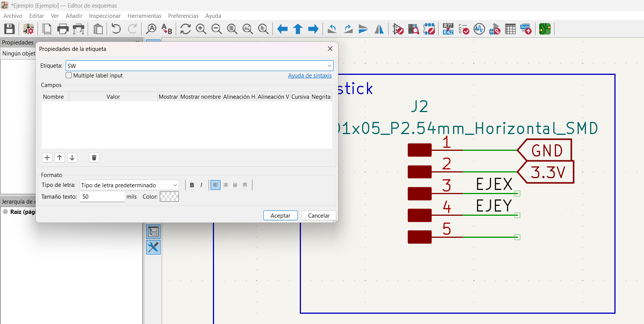Screen dimensions: 644x324
Task: Toggle the hierarchy navigator panel button
Action: 153,232
